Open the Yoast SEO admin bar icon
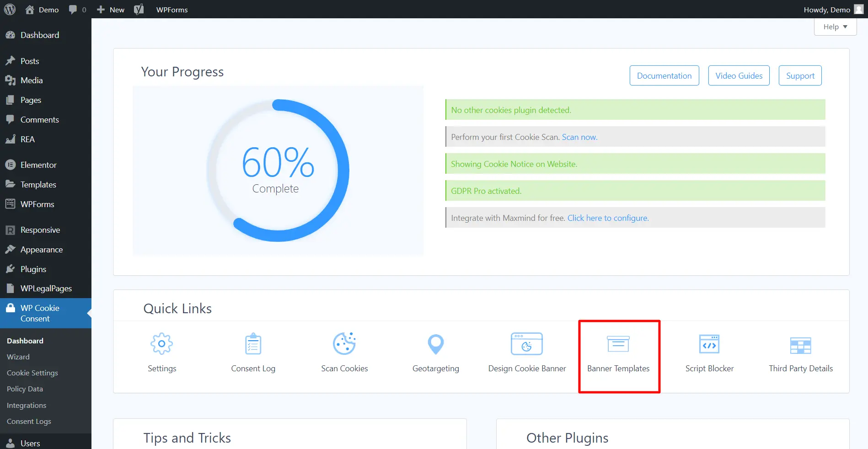 click(139, 9)
